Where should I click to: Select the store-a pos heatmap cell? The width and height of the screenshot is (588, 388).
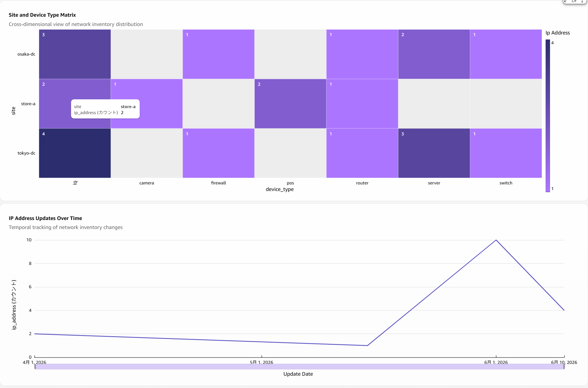290,104
